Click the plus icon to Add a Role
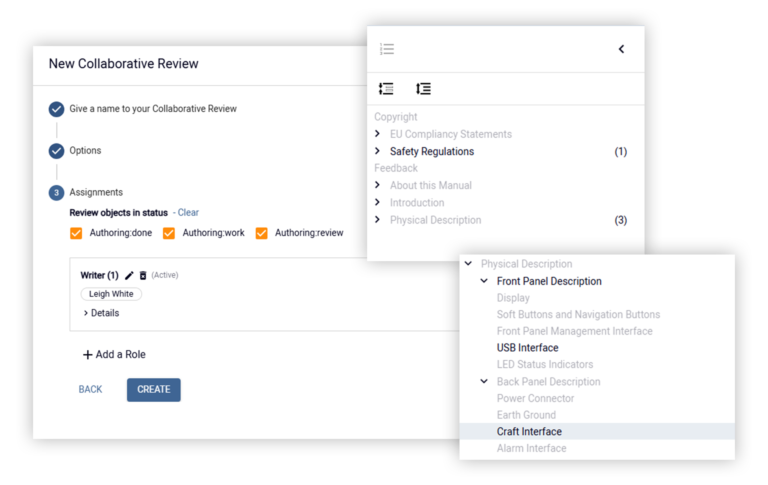 click(x=87, y=355)
